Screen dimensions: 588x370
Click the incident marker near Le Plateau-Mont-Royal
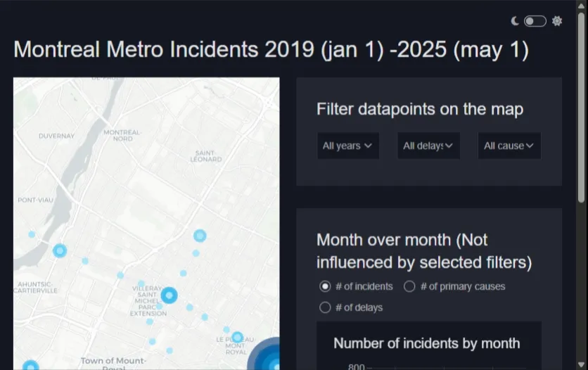(x=237, y=338)
